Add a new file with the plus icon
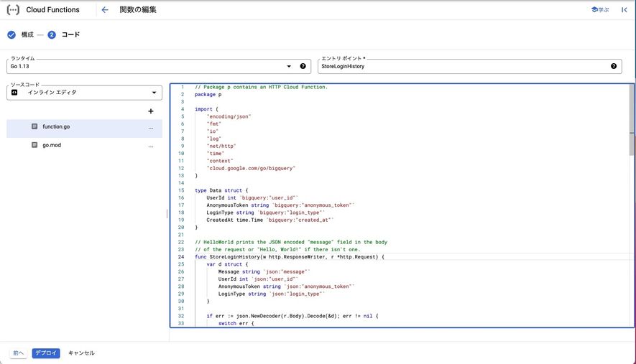The width and height of the screenshot is (636, 364). click(x=151, y=111)
